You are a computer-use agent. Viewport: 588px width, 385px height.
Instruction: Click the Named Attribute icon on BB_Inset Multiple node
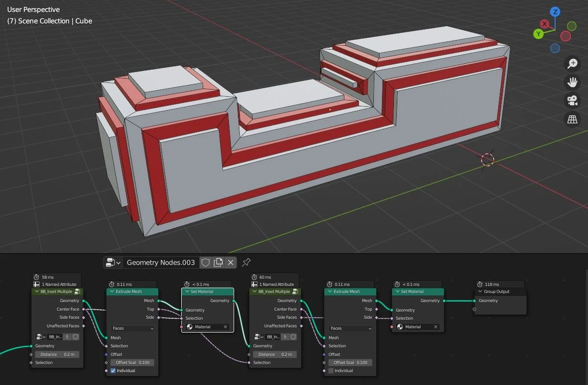[36, 284]
